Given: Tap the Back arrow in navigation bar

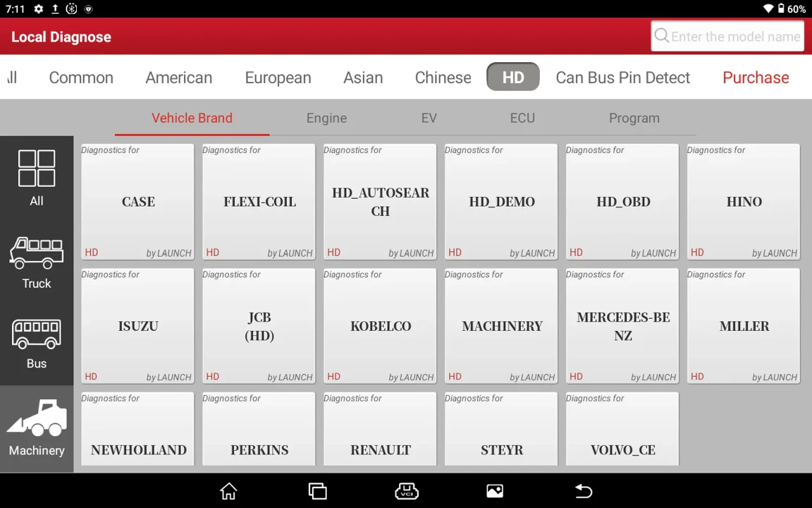Looking at the screenshot, I should (584, 490).
